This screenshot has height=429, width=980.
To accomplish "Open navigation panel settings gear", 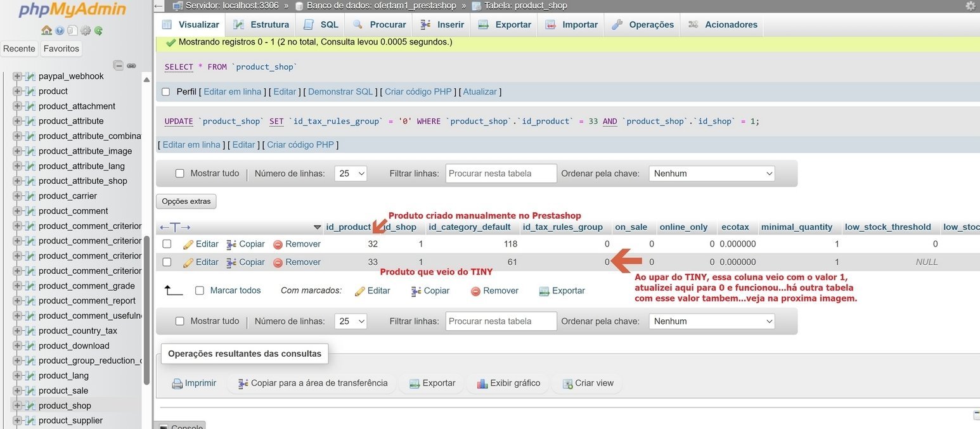I will click(x=86, y=30).
